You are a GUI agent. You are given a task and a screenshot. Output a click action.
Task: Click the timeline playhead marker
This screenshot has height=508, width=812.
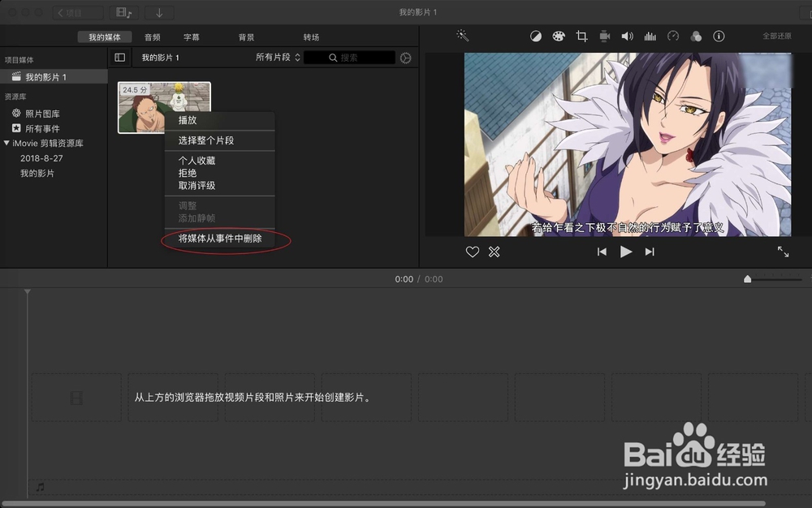tap(28, 292)
